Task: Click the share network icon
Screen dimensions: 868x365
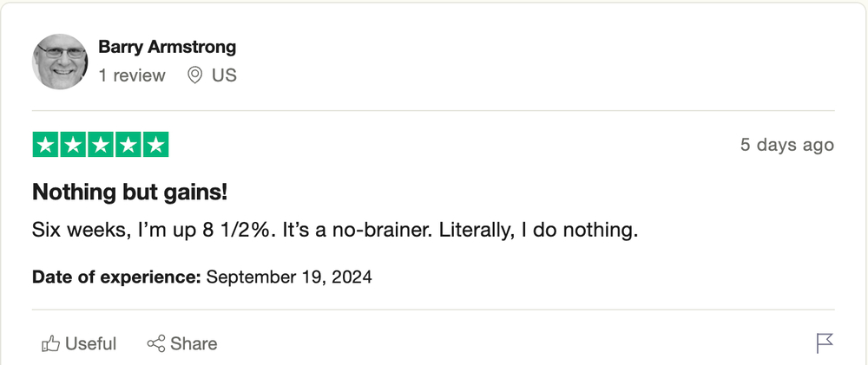Action: pyautogui.click(x=156, y=343)
